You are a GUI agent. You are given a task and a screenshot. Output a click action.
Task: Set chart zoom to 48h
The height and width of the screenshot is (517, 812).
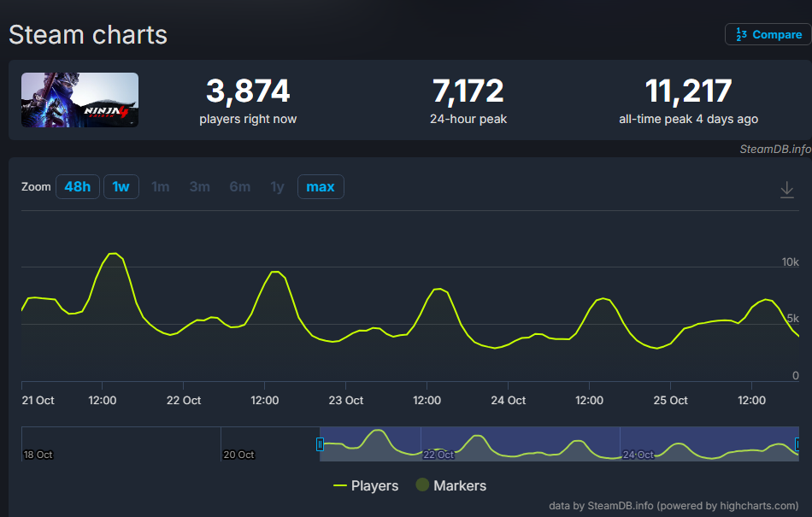(77, 187)
